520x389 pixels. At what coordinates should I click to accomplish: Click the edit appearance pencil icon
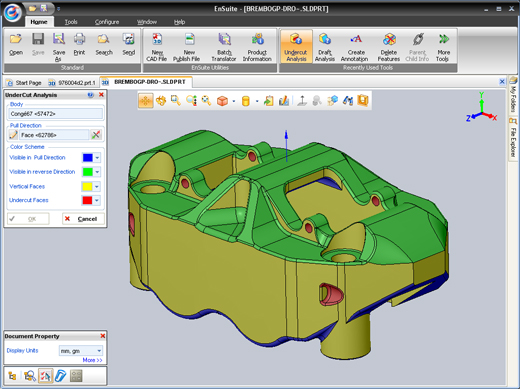[x=284, y=101]
